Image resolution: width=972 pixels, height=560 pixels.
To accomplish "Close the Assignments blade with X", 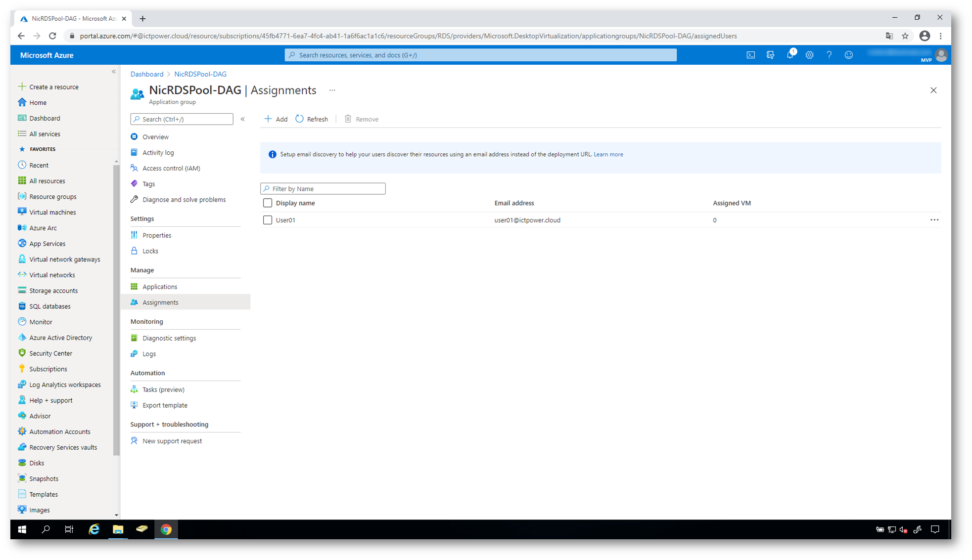I will click(933, 90).
